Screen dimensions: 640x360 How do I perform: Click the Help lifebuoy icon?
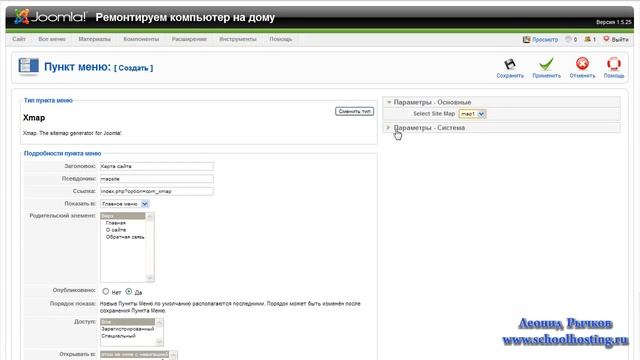click(x=613, y=64)
